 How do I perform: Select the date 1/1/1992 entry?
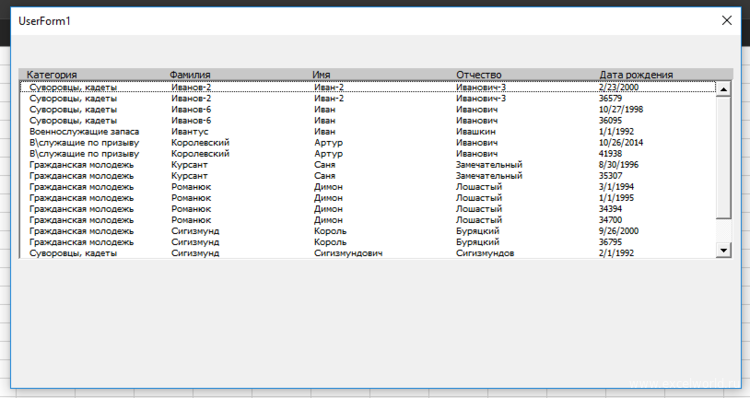click(617, 132)
